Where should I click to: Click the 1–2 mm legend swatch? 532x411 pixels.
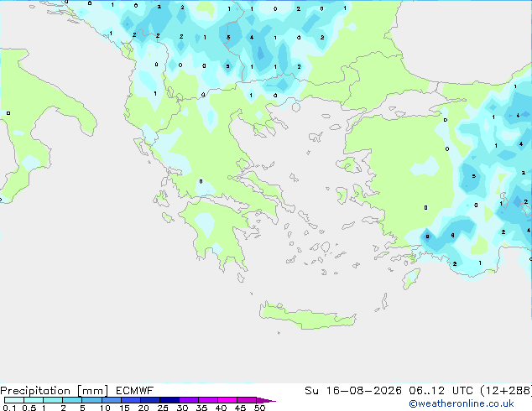pyautogui.click(x=53, y=400)
